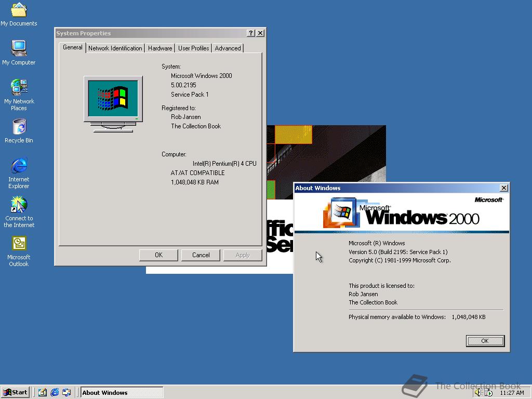The image size is (532, 399).
Task: Click the Copyright 1981-1999 Microsoft Corp. line
Action: point(400,260)
